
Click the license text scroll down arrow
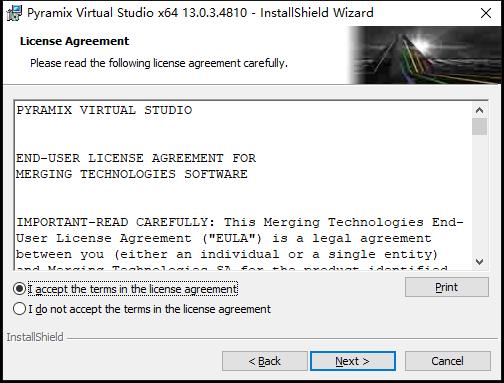(x=479, y=261)
